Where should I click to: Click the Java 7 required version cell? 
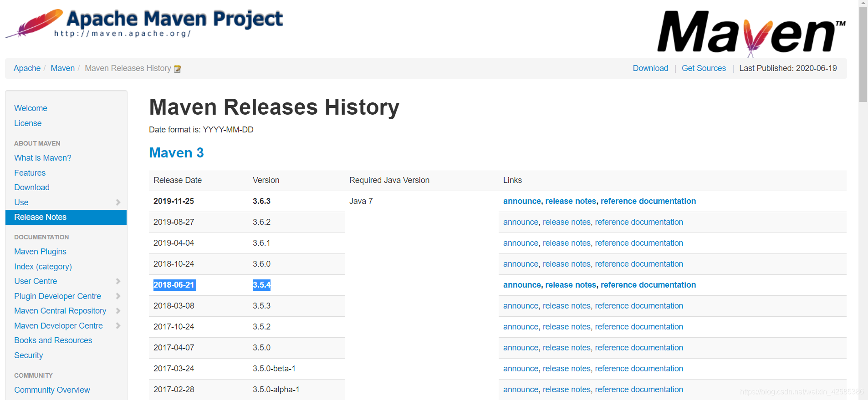tap(361, 201)
